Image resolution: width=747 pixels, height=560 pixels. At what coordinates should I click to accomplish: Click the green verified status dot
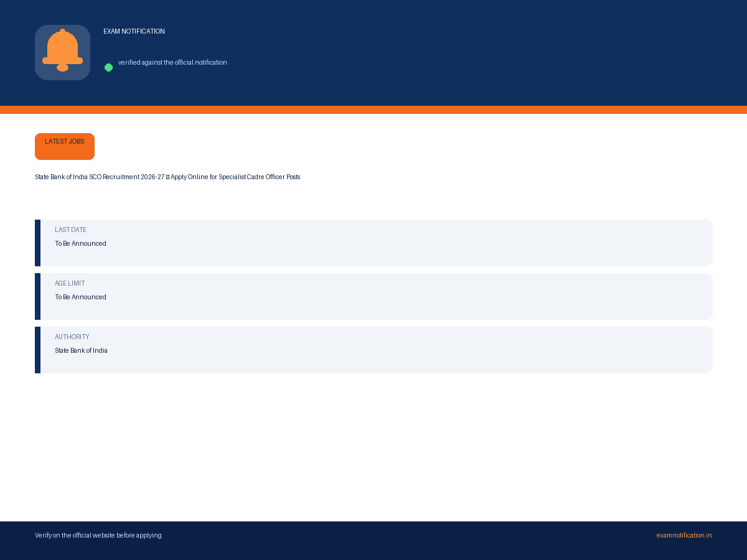pos(108,67)
